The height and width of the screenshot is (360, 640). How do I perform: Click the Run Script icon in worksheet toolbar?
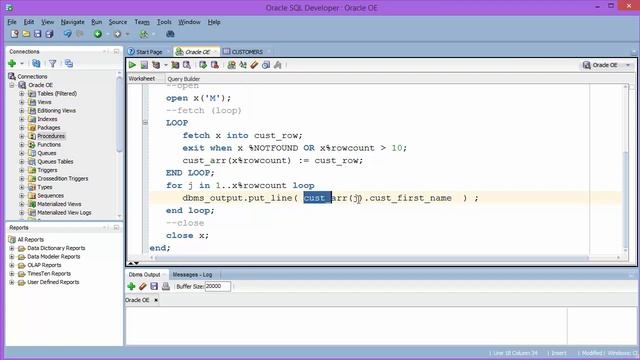click(x=144, y=65)
